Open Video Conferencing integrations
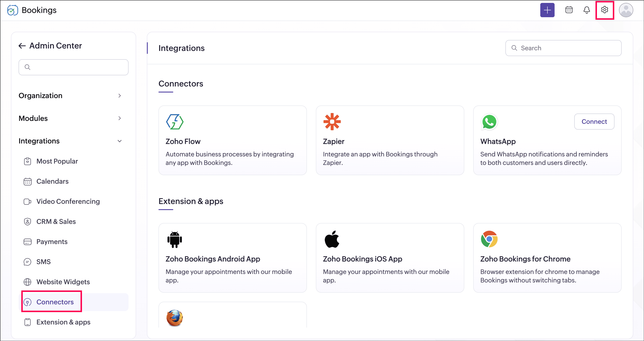 (68, 202)
